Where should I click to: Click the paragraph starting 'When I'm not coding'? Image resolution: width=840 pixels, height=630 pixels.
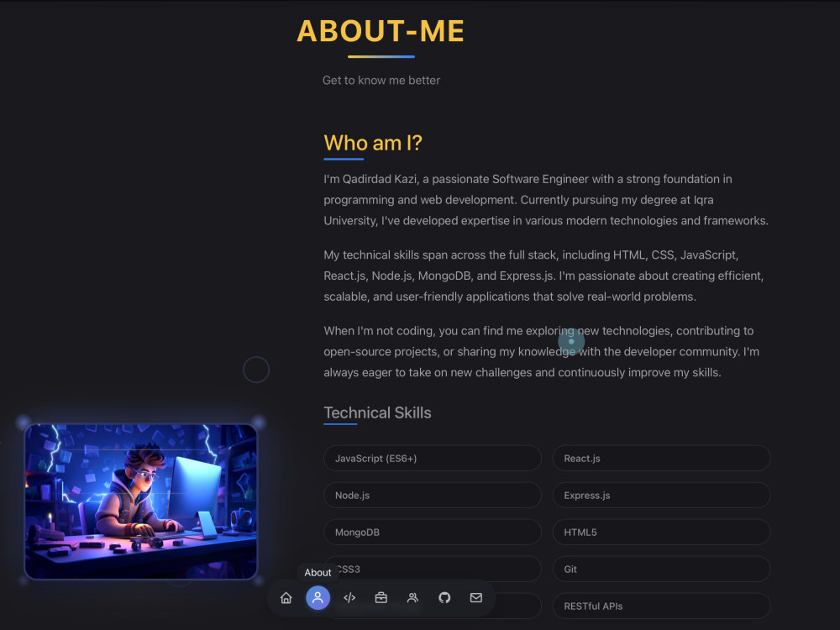point(541,351)
